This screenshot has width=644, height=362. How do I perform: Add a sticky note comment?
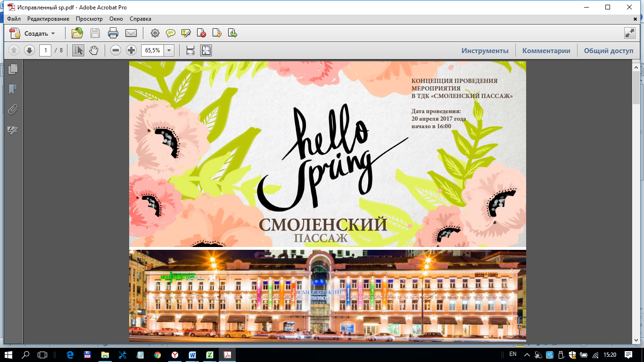click(x=170, y=33)
